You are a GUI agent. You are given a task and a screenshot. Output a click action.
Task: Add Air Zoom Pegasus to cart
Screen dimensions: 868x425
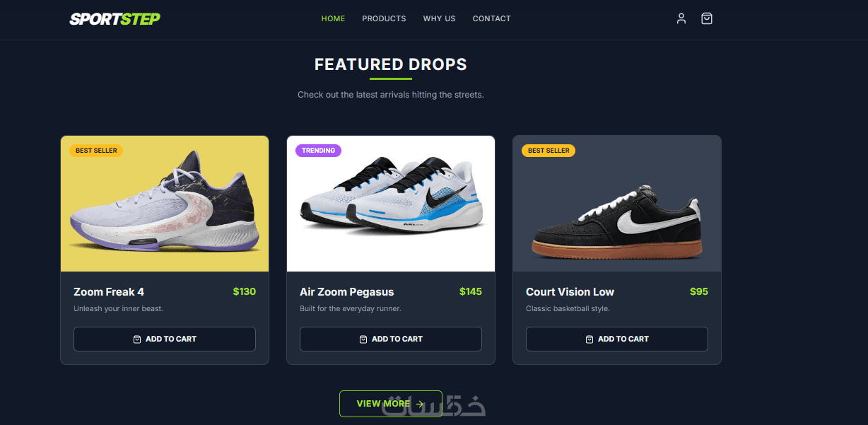tap(391, 339)
